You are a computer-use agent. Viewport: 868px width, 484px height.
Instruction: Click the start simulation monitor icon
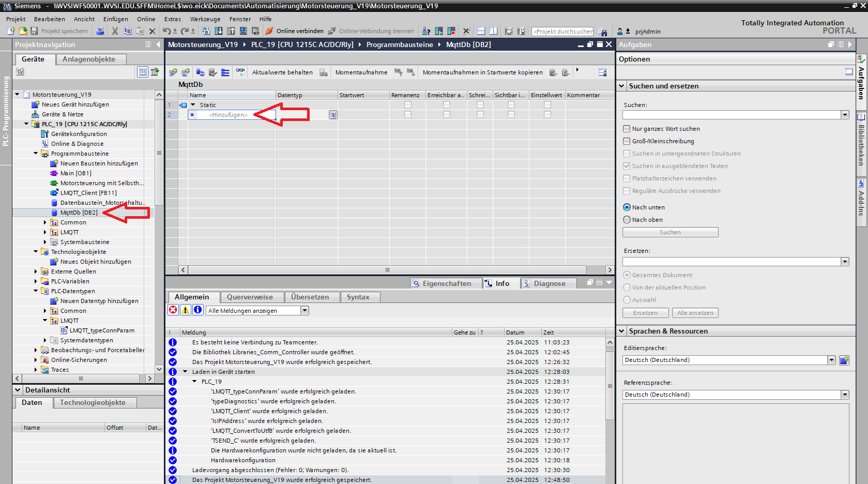coord(243,31)
